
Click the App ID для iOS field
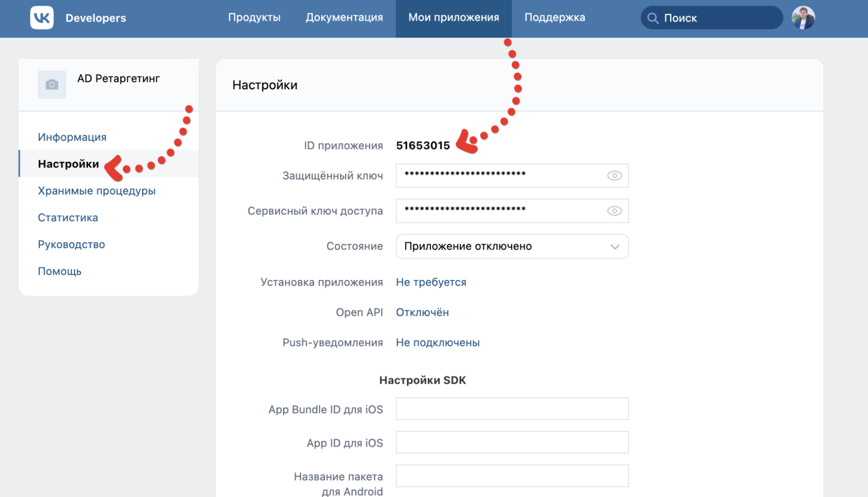(512, 442)
